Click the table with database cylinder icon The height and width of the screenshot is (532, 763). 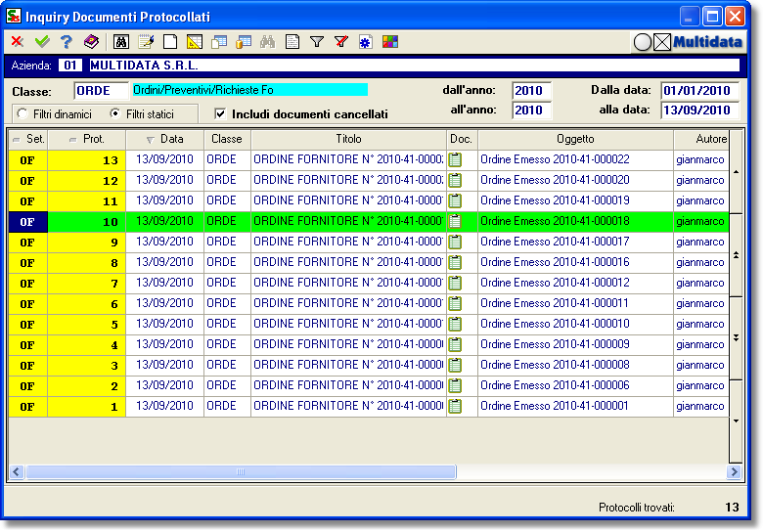click(x=244, y=42)
